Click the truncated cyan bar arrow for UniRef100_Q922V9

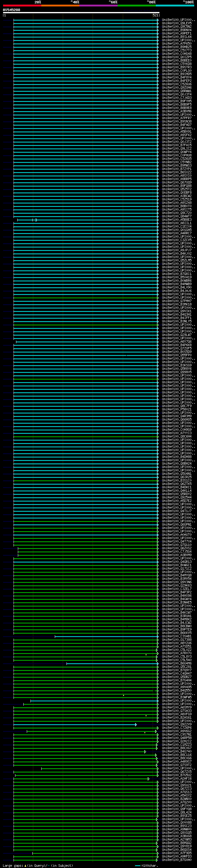pos(136,725)
